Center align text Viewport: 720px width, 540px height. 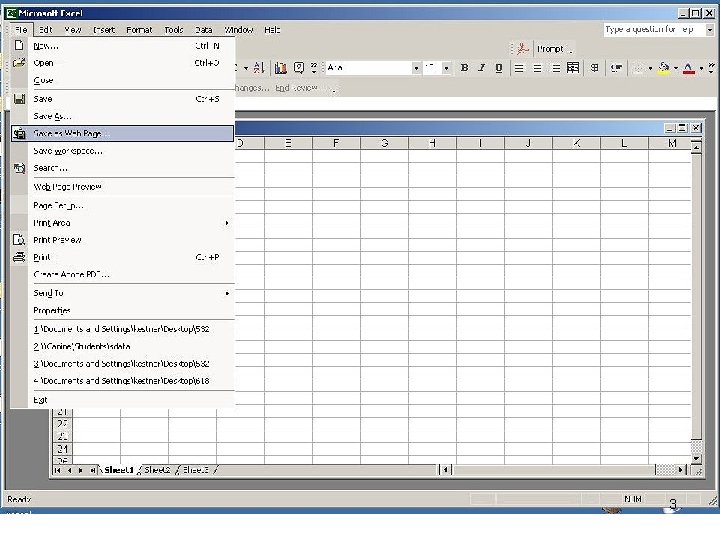537,68
